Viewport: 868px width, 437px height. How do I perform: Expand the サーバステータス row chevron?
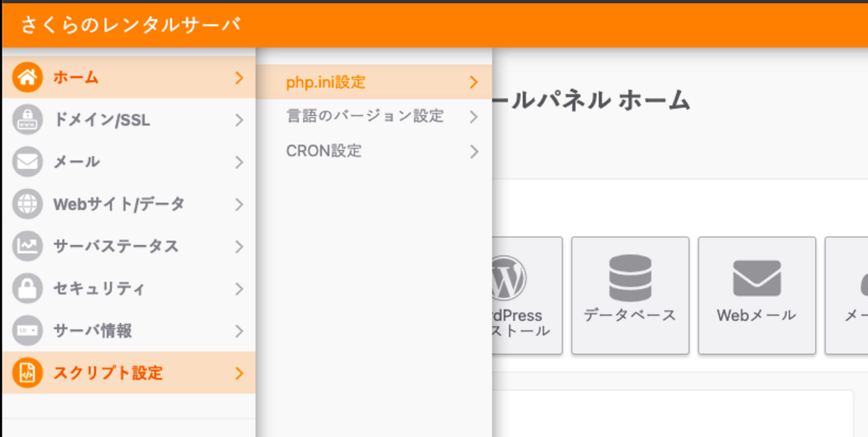[x=239, y=247]
